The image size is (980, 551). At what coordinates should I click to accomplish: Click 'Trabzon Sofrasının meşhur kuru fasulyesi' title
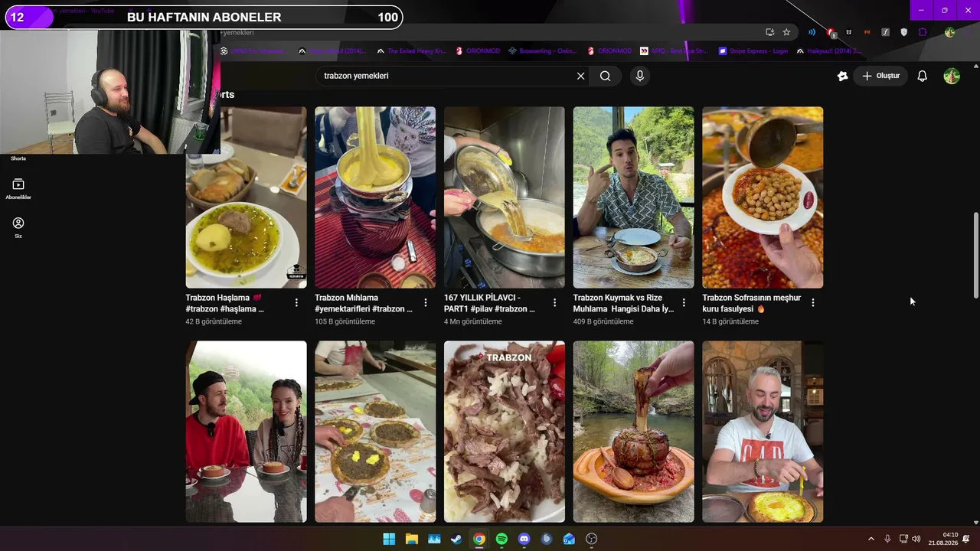click(752, 303)
